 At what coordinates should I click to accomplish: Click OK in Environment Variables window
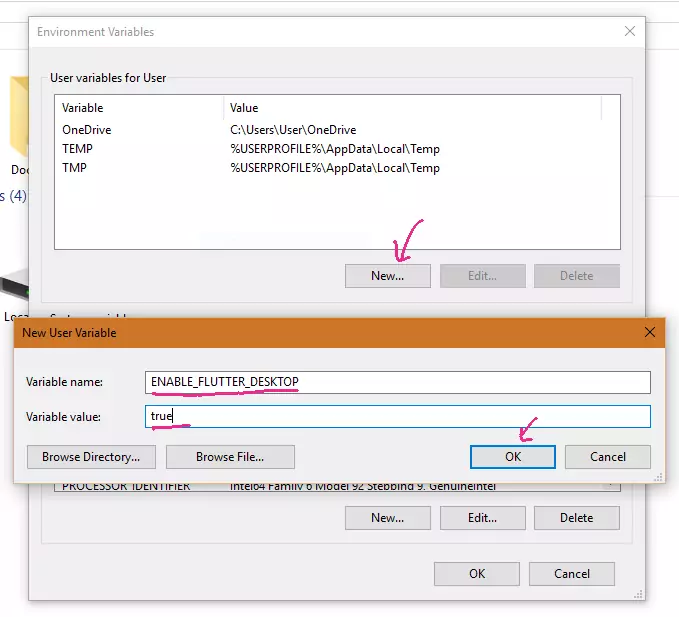point(477,574)
